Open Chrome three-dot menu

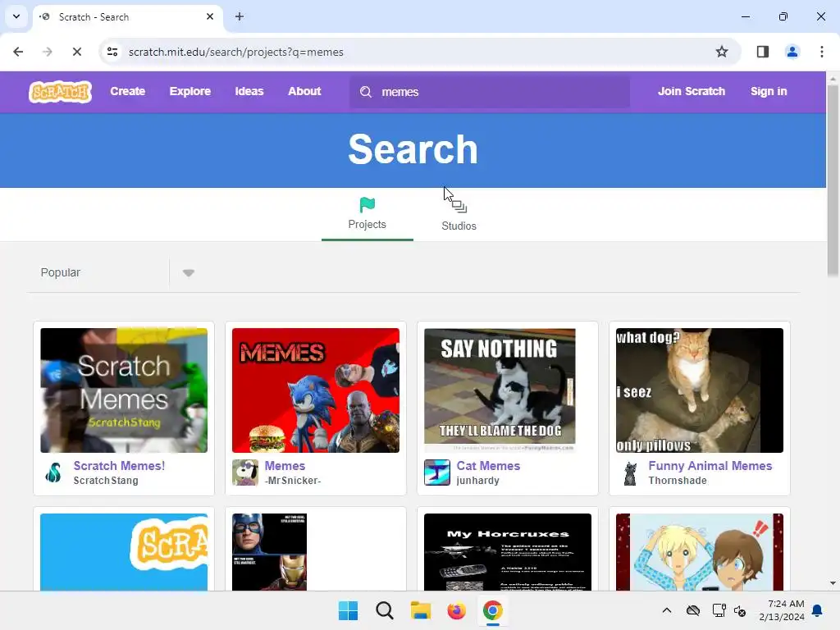click(x=821, y=52)
